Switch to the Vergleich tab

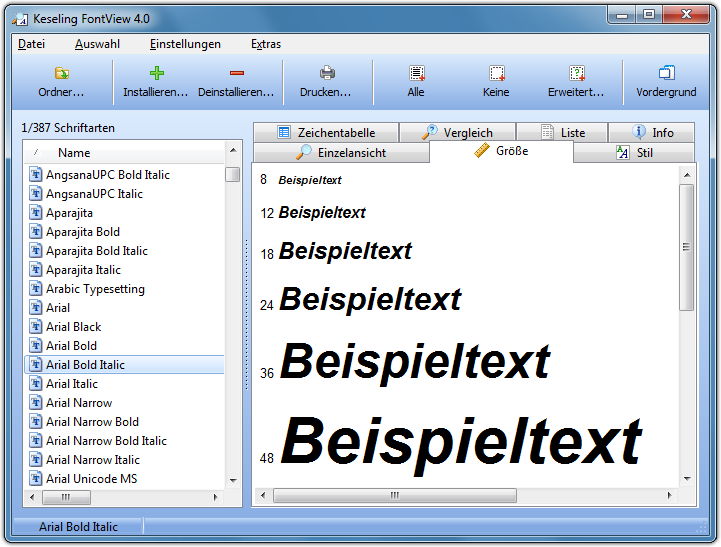(x=458, y=132)
